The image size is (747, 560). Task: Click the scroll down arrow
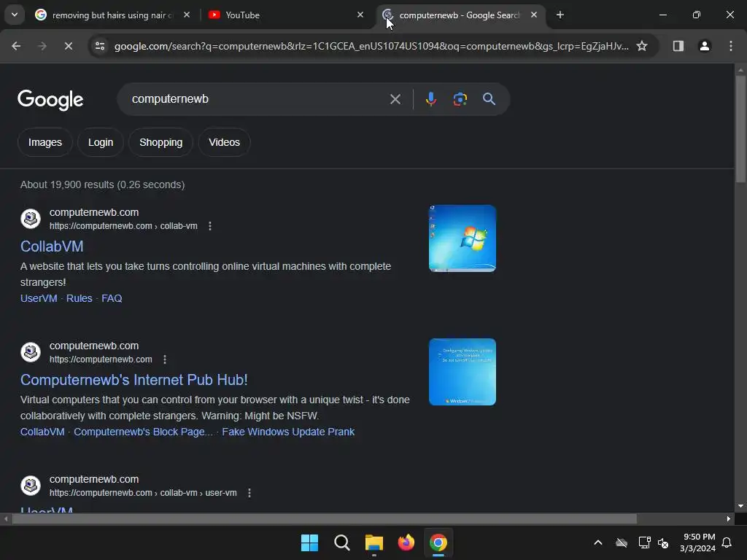coord(740,506)
